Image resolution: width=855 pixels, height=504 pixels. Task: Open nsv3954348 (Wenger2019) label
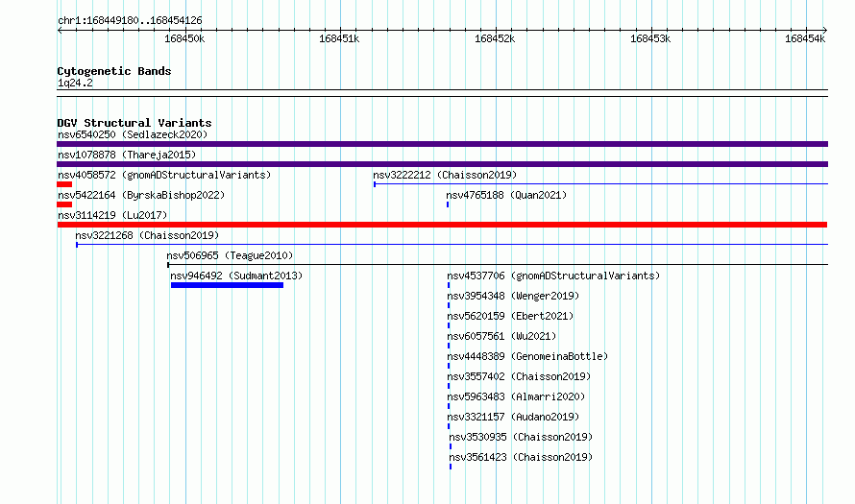coord(513,296)
